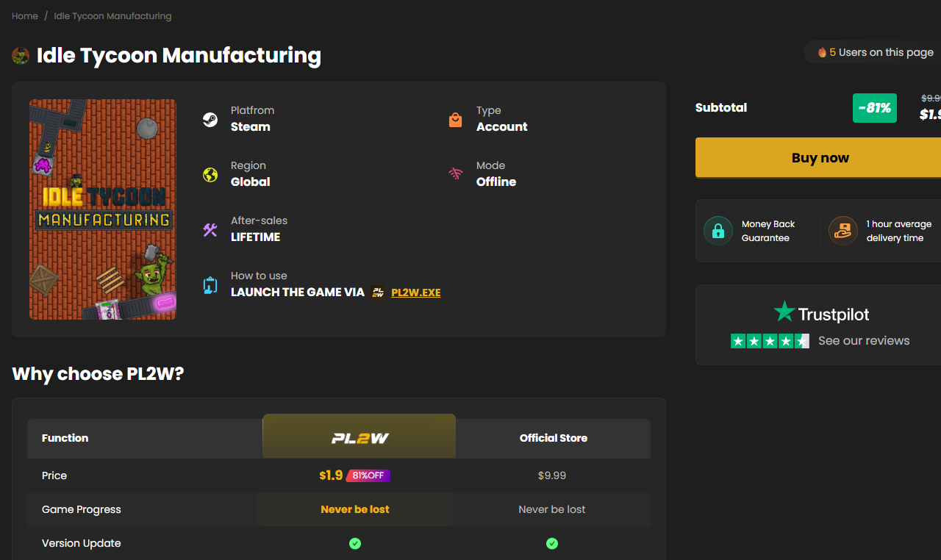The image size is (941, 560).
Task: Click the Buy now button
Action: (x=818, y=158)
